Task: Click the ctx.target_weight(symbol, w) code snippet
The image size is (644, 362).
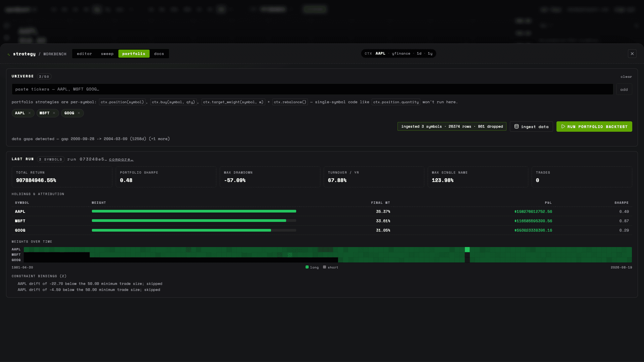Action: click(233, 102)
